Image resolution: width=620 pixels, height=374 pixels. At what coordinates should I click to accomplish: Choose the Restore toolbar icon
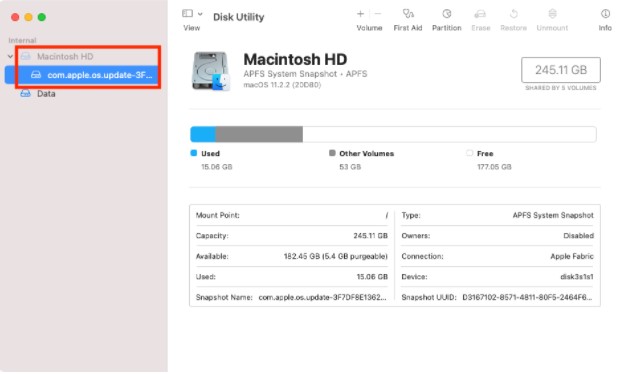pyautogui.click(x=514, y=14)
